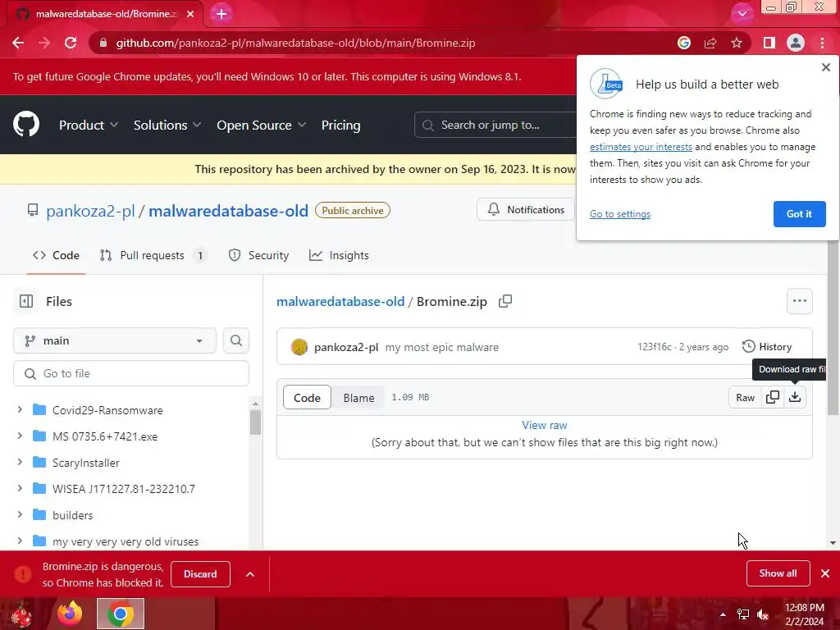
Task: Open the Chrome tab search chevron
Action: click(x=742, y=14)
